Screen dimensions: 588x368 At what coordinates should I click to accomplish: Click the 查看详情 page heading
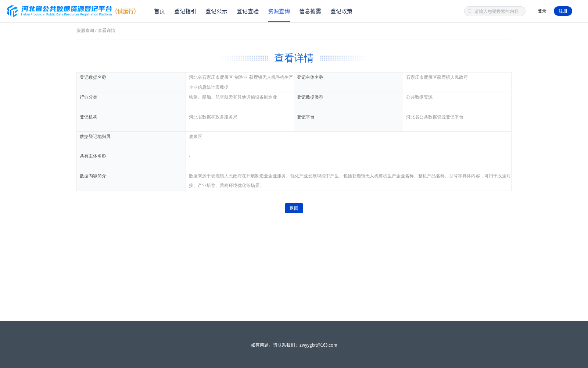(x=294, y=58)
